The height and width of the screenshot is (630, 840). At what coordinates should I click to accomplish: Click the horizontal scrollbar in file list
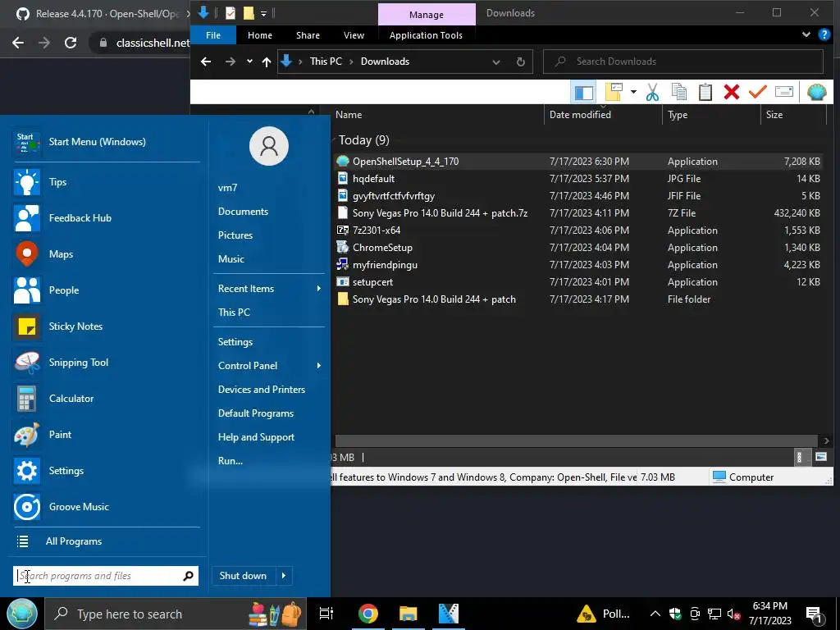576,441
